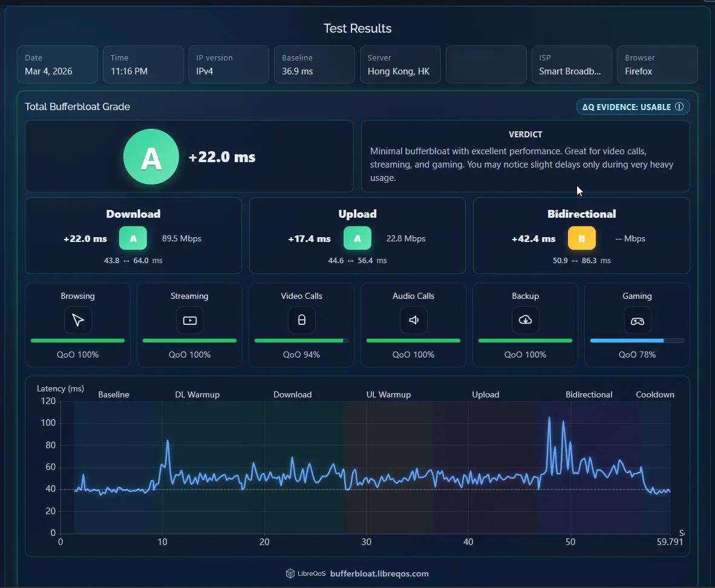Image resolution: width=715 pixels, height=588 pixels.
Task: Click the Test Results heading
Action: (357, 28)
